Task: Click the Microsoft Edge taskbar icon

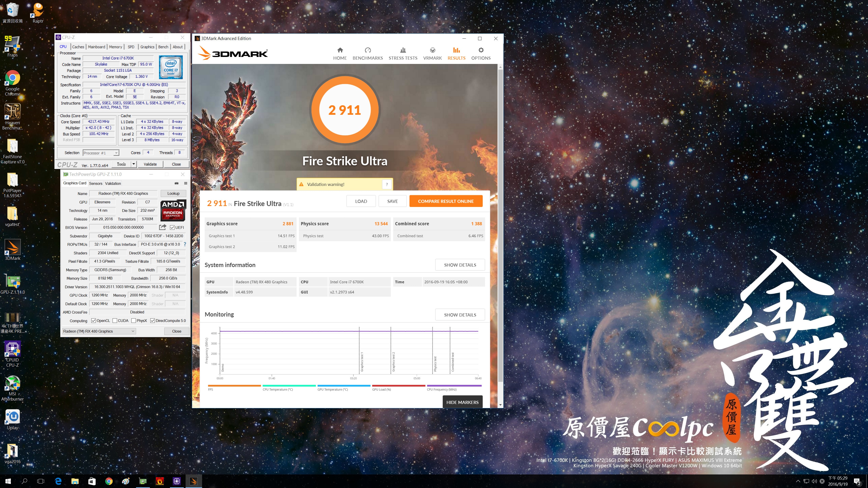Action: click(58, 481)
